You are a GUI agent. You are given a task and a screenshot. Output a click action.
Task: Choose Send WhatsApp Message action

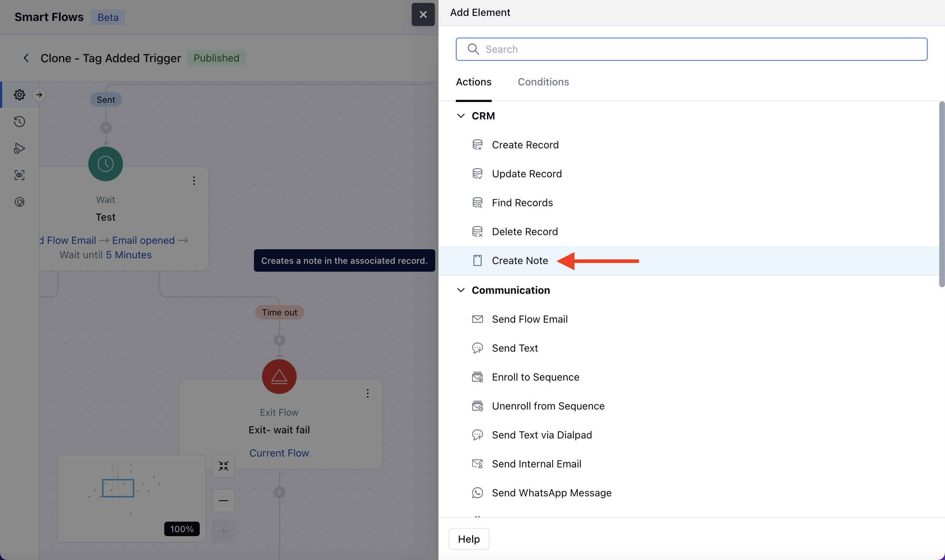click(551, 492)
